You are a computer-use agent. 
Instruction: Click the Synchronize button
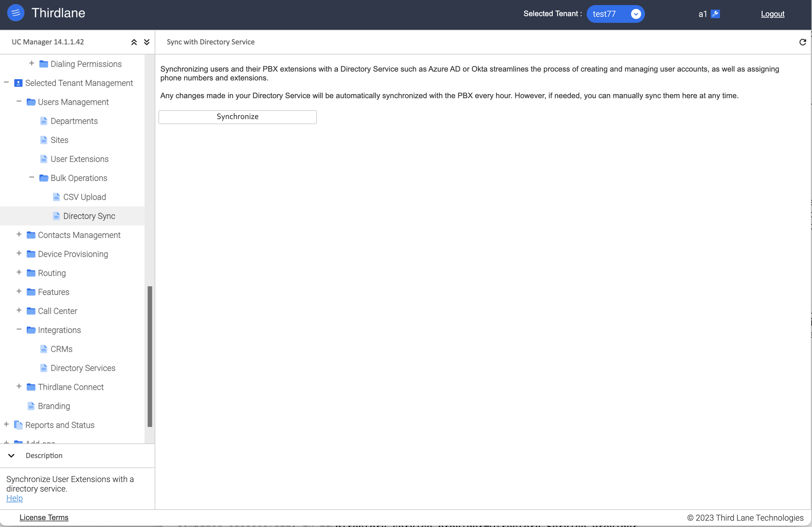(x=237, y=116)
